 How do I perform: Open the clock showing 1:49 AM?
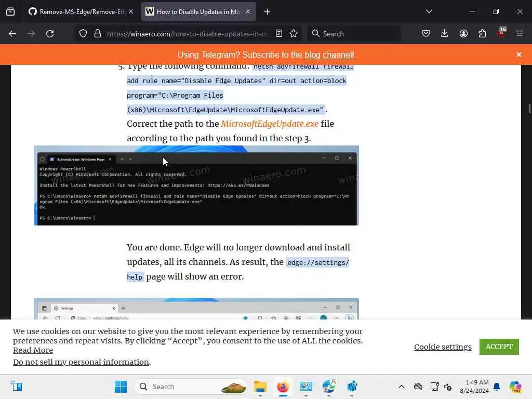pyautogui.click(x=474, y=387)
